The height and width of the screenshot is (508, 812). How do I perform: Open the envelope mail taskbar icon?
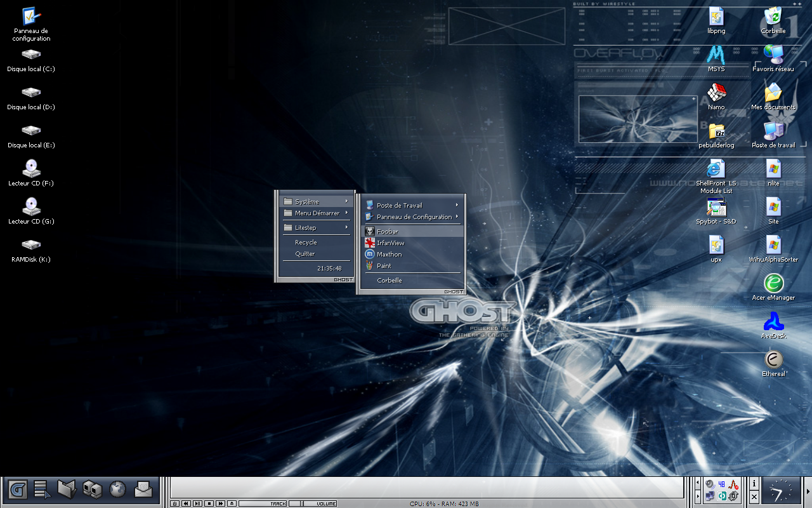point(143,489)
